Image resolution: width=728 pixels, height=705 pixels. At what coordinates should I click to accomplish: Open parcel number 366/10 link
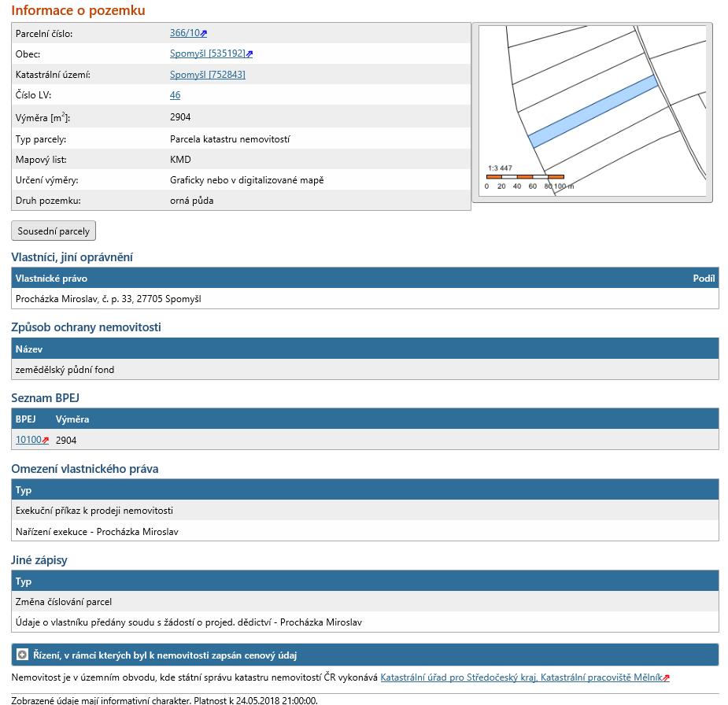pyautogui.click(x=188, y=33)
